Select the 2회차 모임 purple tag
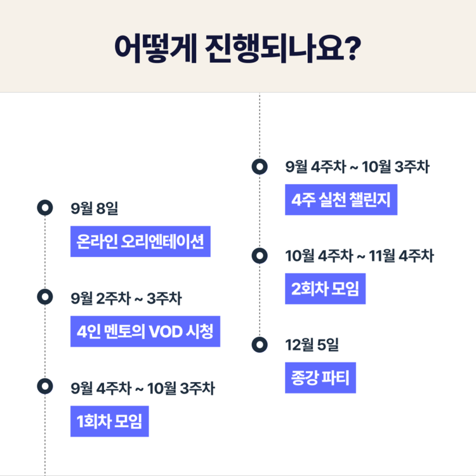Viewport: 476px width, 476px height. coord(325,289)
